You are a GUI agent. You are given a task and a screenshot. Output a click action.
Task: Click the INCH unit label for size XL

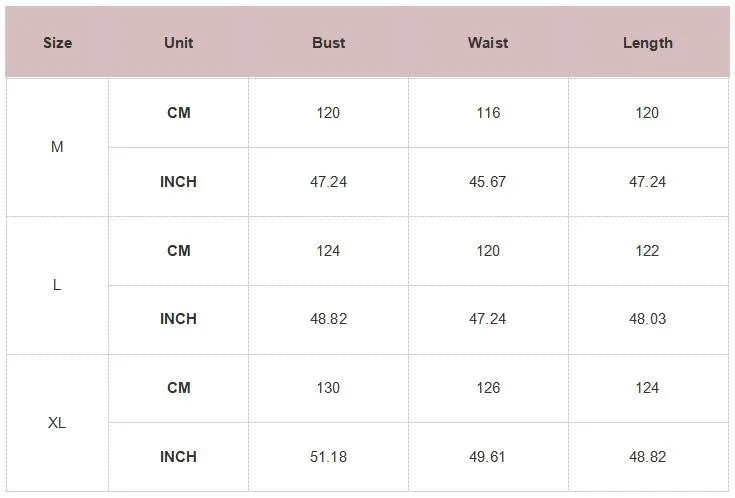tap(178, 457)
